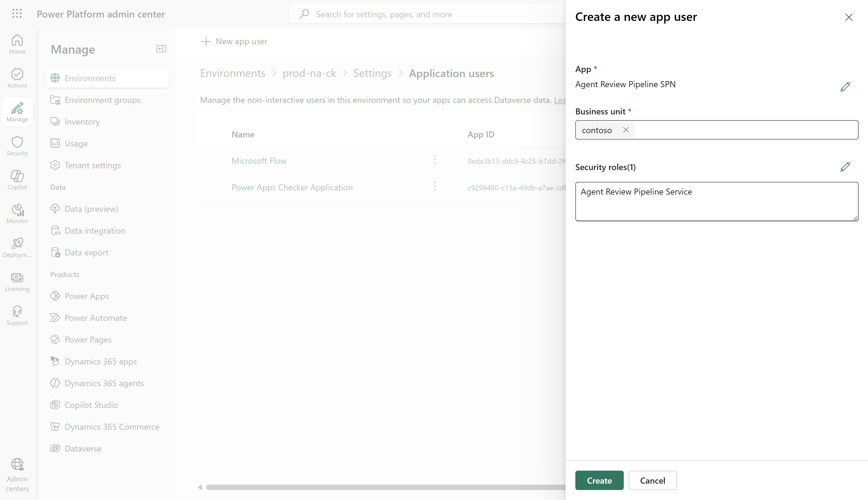This screenshot has height=500, width=868.
Task: Click the Create button
Action: (599, 480)
